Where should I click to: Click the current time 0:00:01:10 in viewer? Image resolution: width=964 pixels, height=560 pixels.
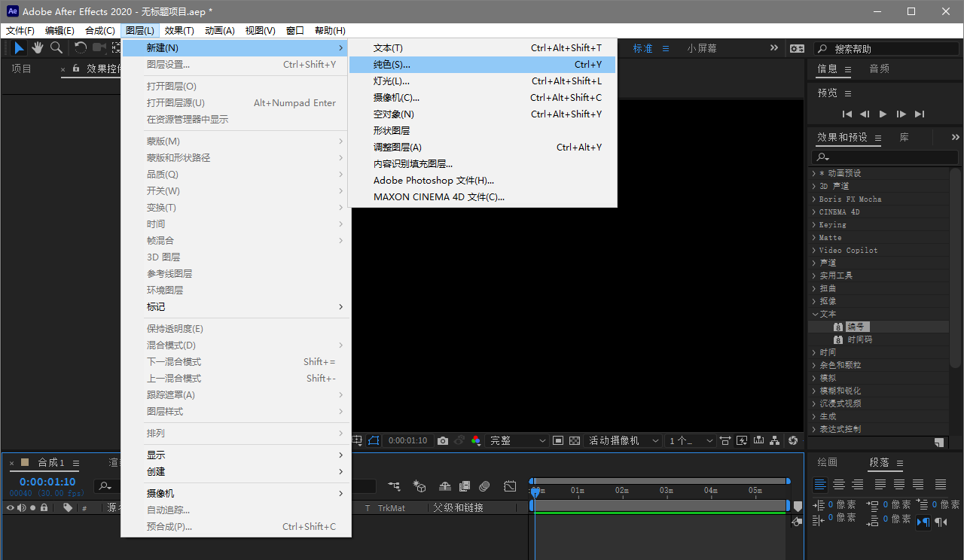(407, 440)
